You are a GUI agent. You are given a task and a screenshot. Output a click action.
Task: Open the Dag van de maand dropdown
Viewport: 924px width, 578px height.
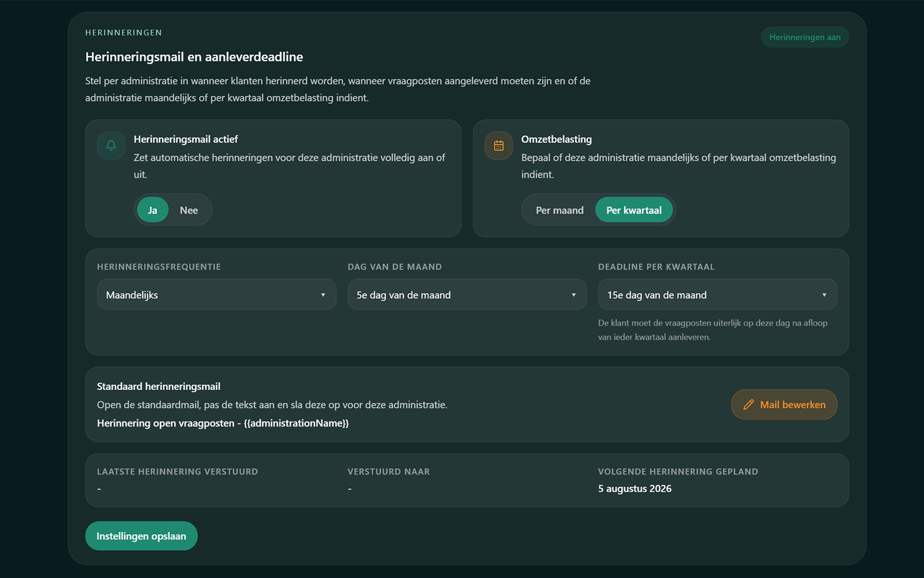click(x=467, y=295)
